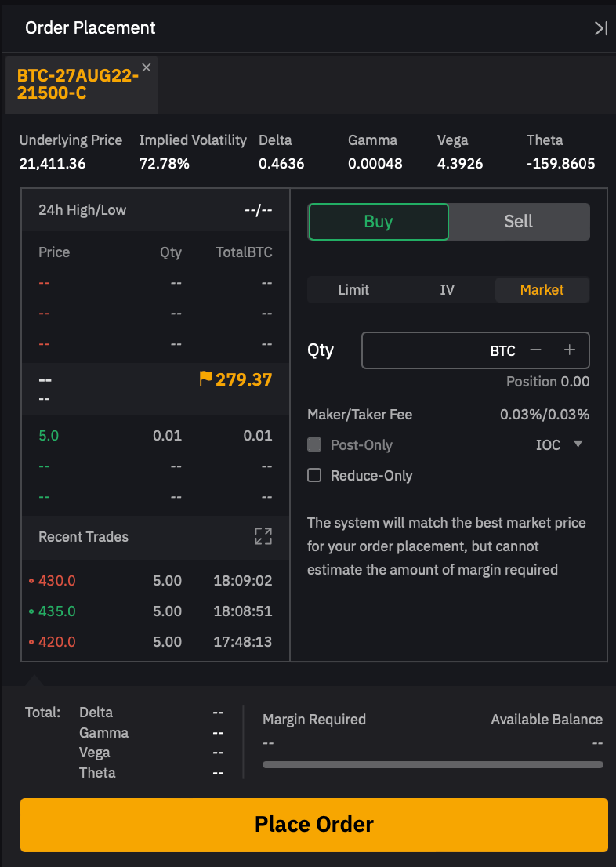Pick the 5.0 bid price row

pos(49,436)
